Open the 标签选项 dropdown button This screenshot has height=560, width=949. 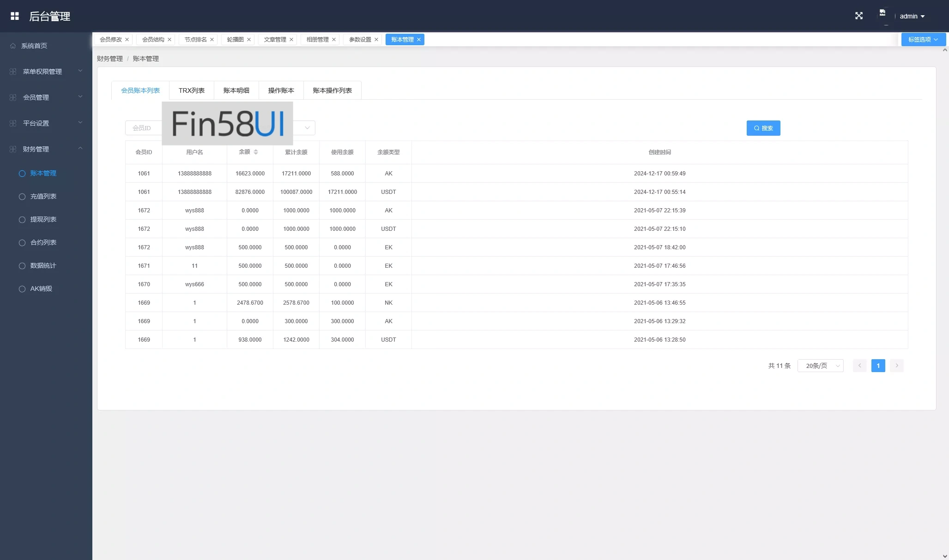[x=922, y=40]
